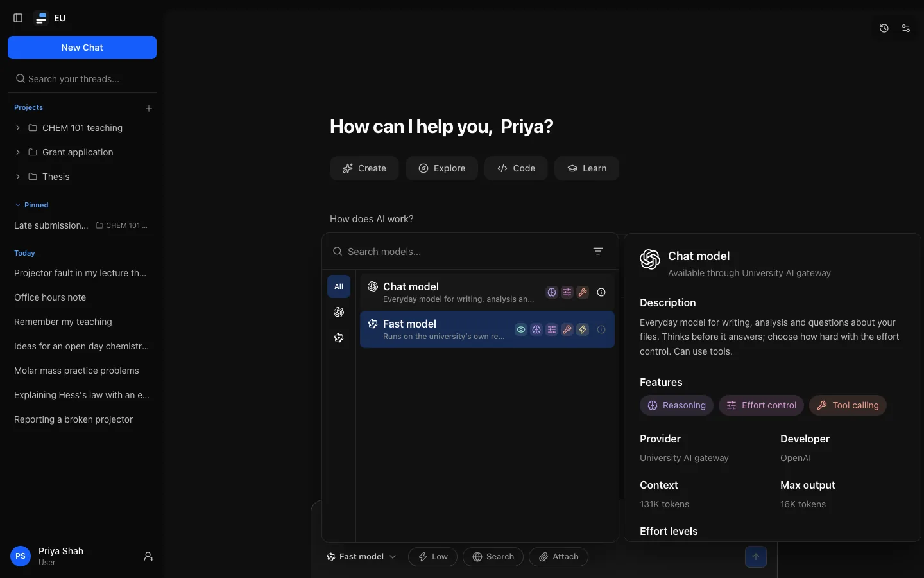This screenshot has width=924, height=578.
Task: Choose the Chat model row
Action: (487, 292)
